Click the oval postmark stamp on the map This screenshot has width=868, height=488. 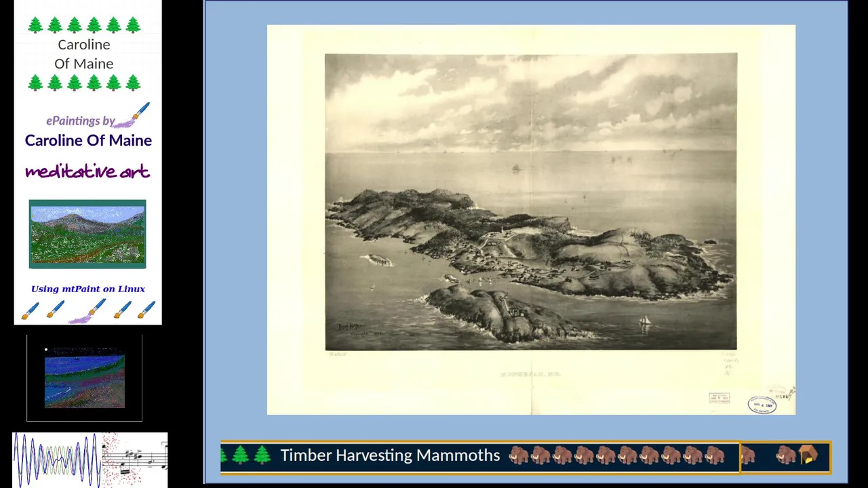(x=762, y=405)
